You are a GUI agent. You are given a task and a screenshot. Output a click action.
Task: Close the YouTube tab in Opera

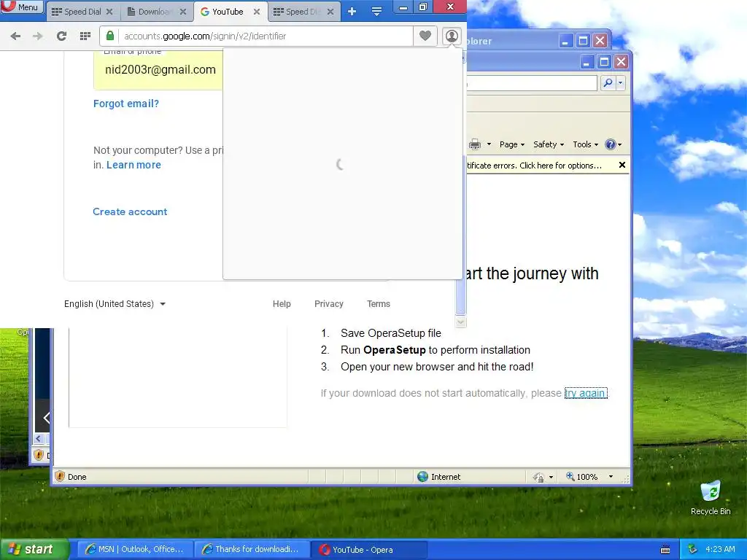[x=257, y=12]
